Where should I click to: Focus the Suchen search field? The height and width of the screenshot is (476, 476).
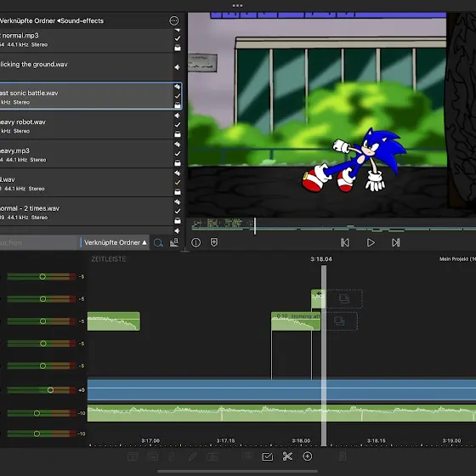pos(39,242)
